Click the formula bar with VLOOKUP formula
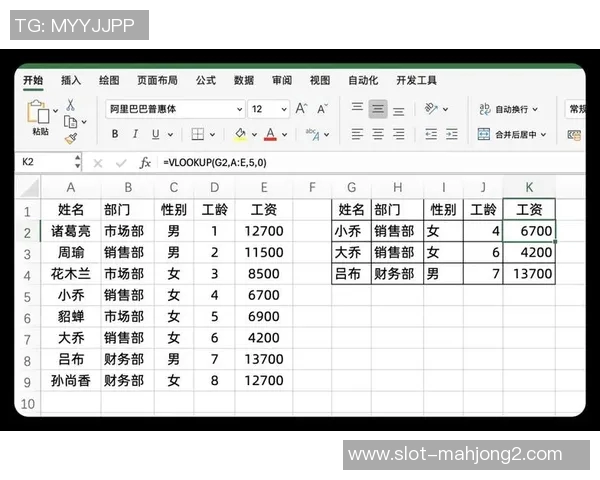The width and height of the screenshot is (600, 480). 371,163
